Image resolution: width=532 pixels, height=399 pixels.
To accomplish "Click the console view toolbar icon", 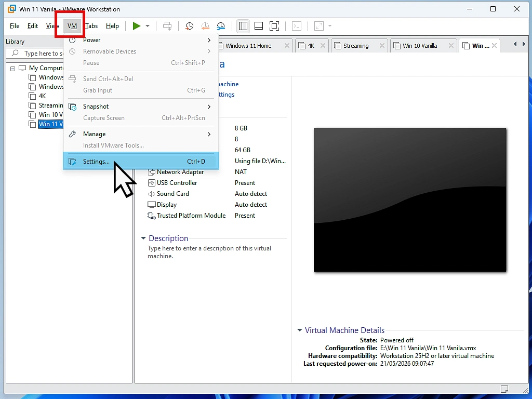I will tap(297, 26).
